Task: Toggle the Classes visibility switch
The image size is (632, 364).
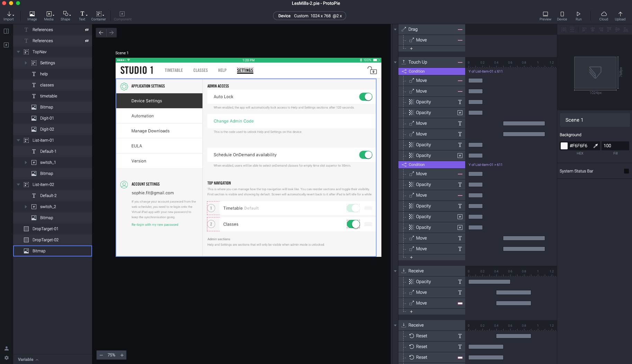Action: click(353, 224)
